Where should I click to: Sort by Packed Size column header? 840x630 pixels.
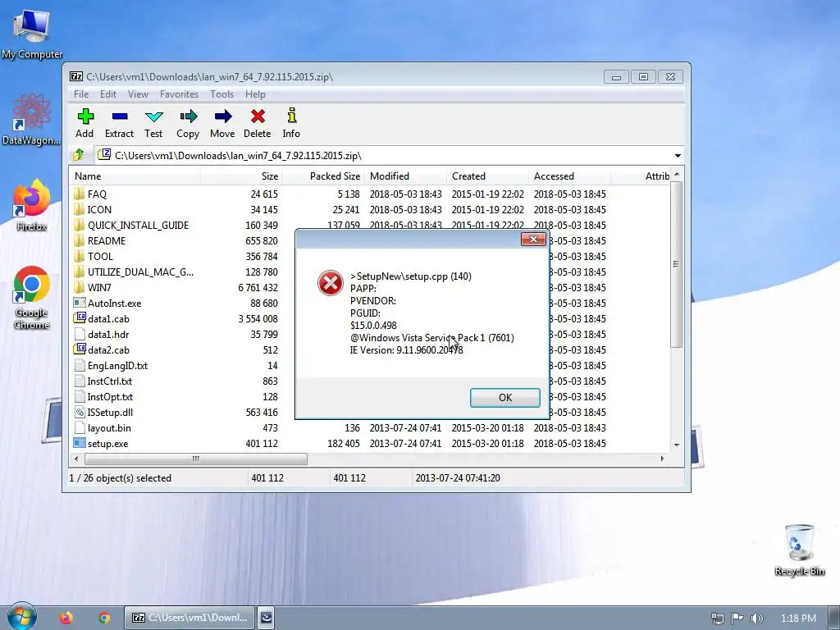click(323, 176)
